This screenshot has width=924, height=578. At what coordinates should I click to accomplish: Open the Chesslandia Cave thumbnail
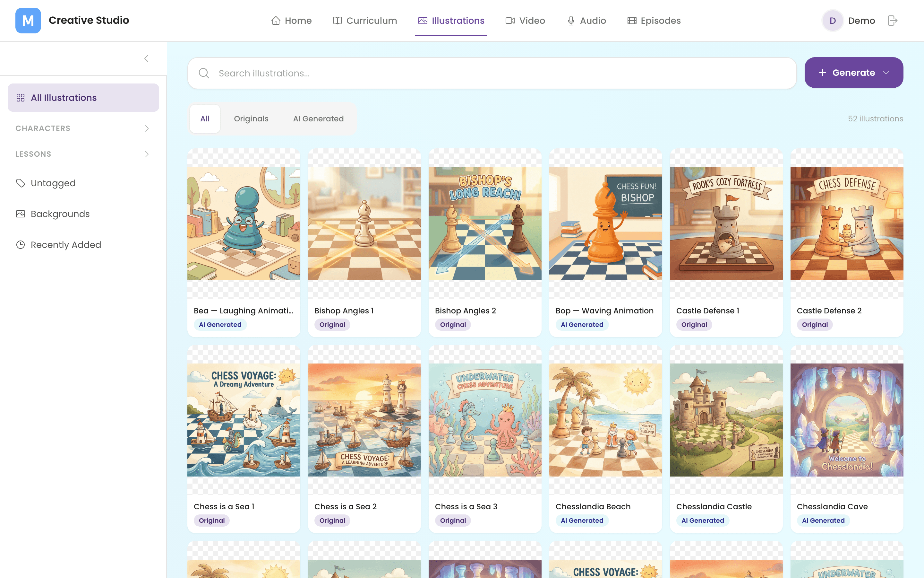pyautogui.click(x=847, y=420)
